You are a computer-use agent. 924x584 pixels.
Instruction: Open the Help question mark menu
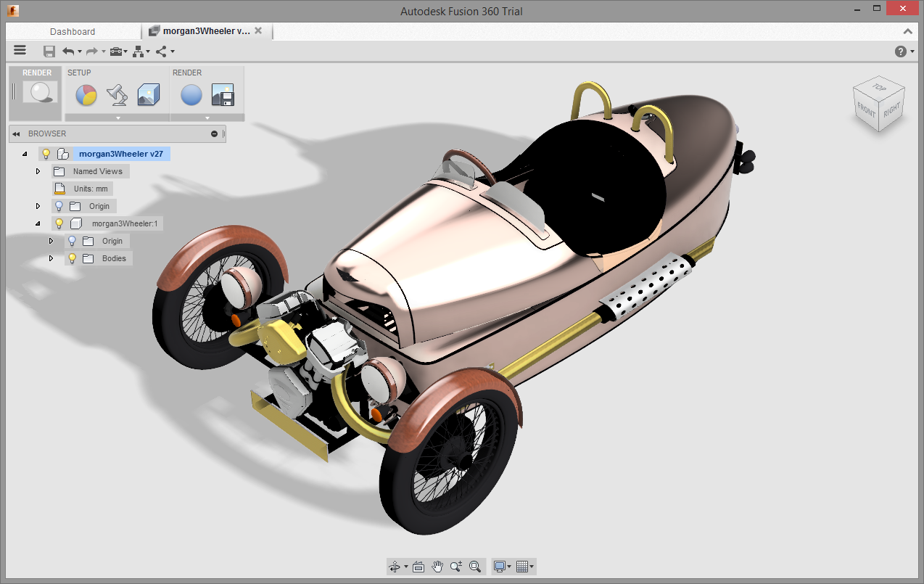pos(900,51)
